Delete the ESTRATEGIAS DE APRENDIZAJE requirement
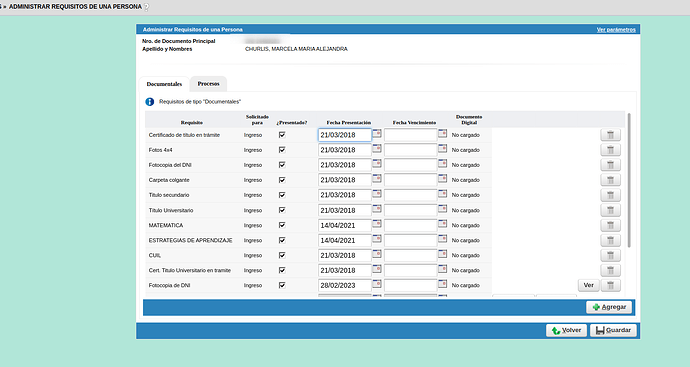690x367 pixels. click(610, 240)
